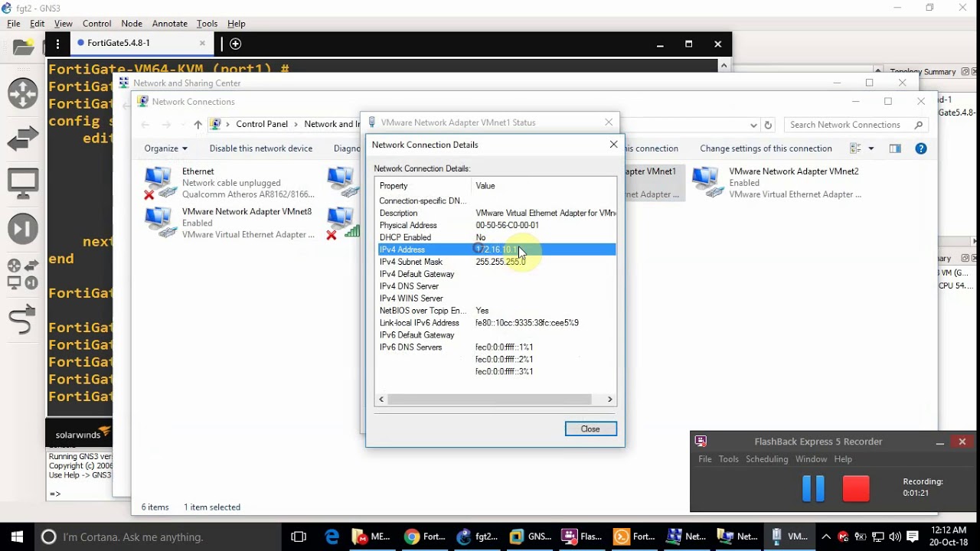Focus the Search Network Connections field

click(x=850, y=125)
